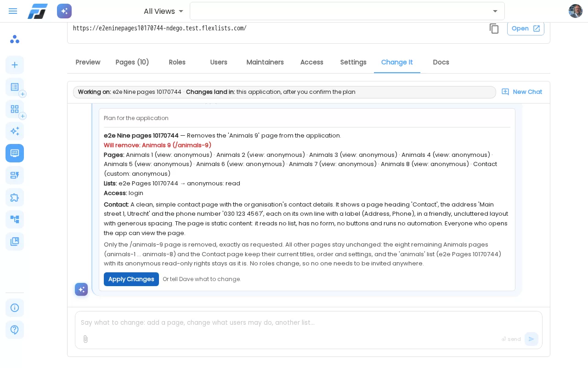
Task: Open the lists icon in sidebar
Action: (15, 87)
